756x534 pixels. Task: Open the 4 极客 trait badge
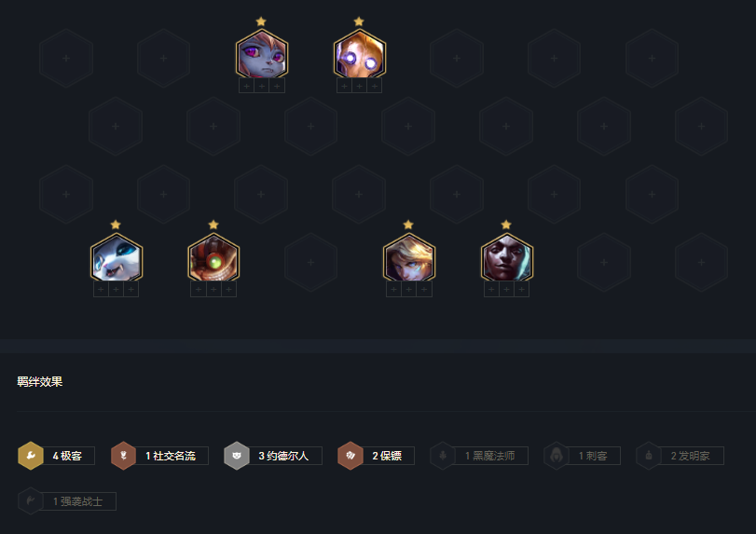pyautogui.click(x=57, y=456)
